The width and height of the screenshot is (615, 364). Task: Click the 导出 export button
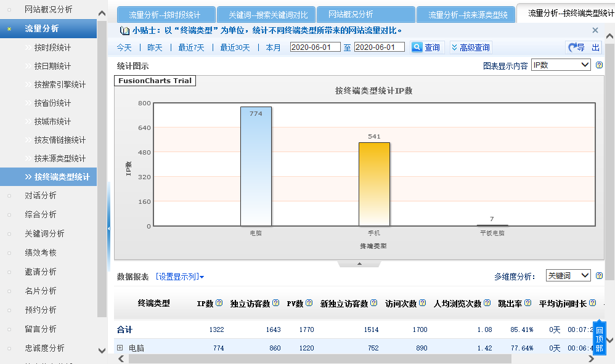(x=584, y=47)
